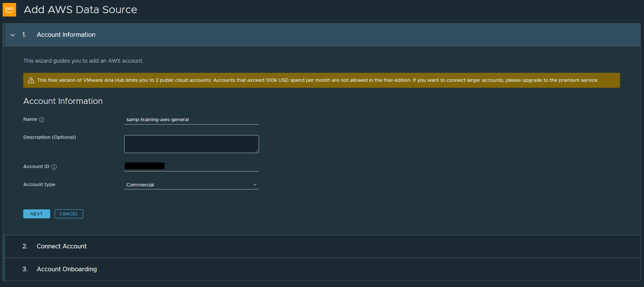Click the Account Information step header
The width and height of the screenshot is (644, 287).
coord(322,35)
